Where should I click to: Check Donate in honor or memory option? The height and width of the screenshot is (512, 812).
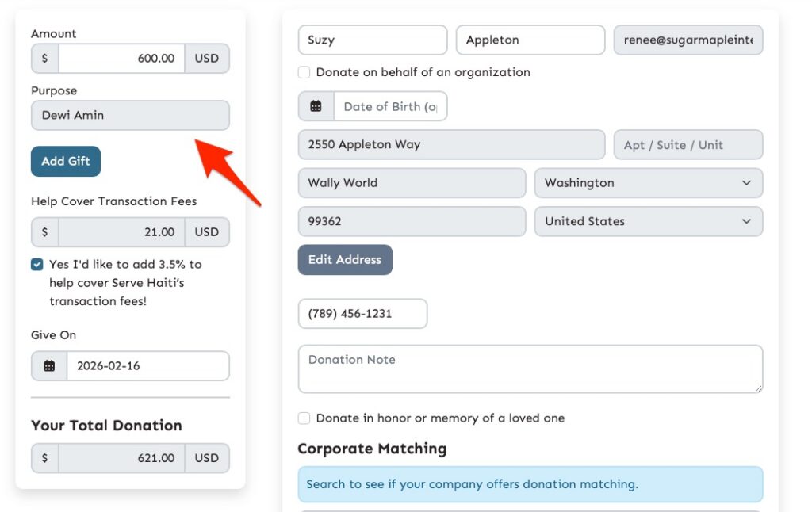[304, 418]
